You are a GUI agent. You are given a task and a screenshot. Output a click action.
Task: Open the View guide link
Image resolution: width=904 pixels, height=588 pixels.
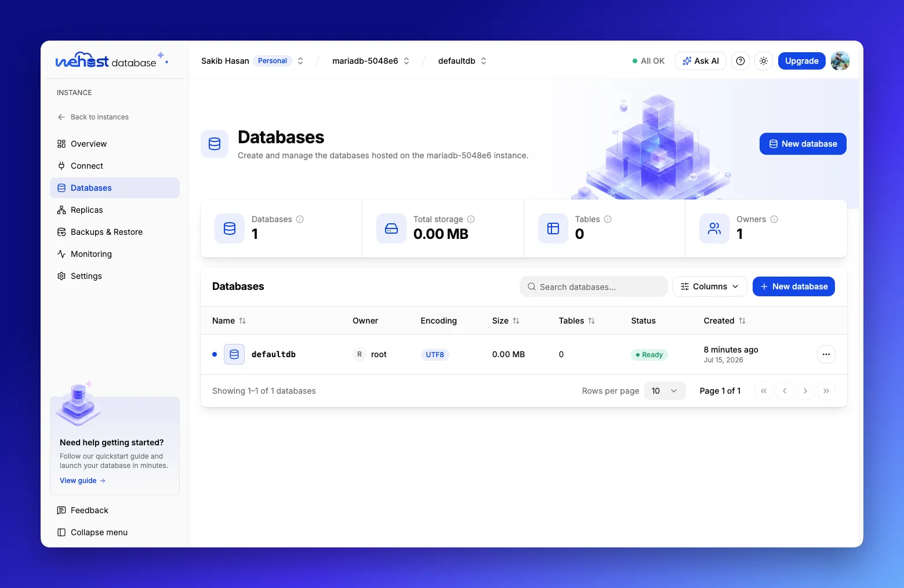[x=83, y=481]
